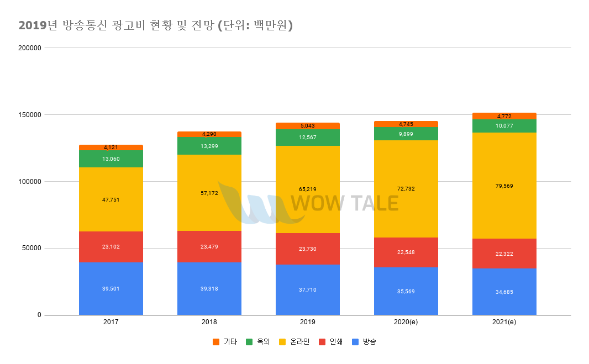Select the 방송 legend label
This screenshot has width=589, height=364.
click(369, 342)
